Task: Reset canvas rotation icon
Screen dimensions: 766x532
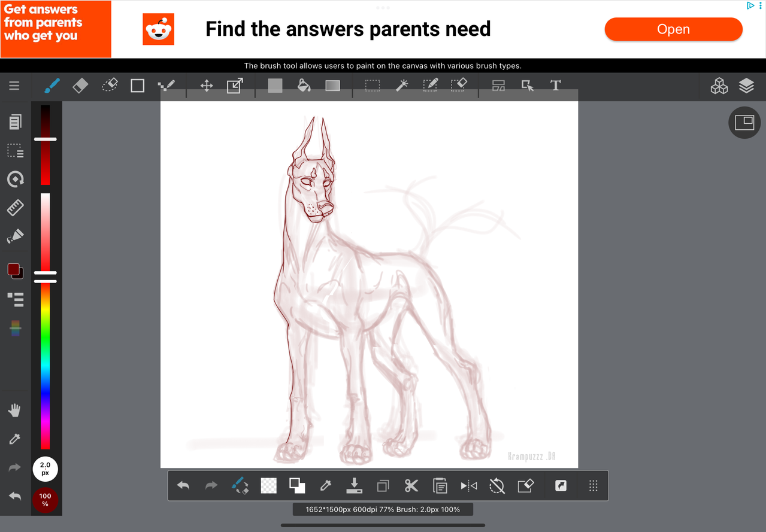Action: point(497,485)
